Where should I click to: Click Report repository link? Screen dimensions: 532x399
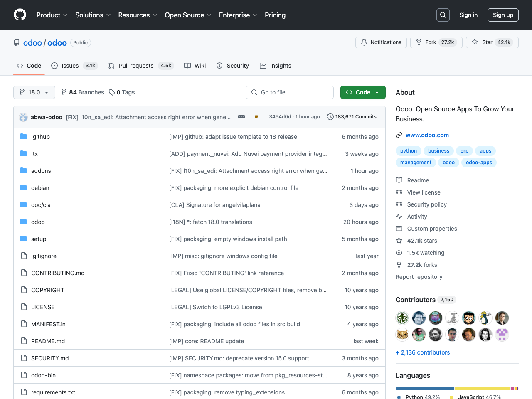point(419,277)
